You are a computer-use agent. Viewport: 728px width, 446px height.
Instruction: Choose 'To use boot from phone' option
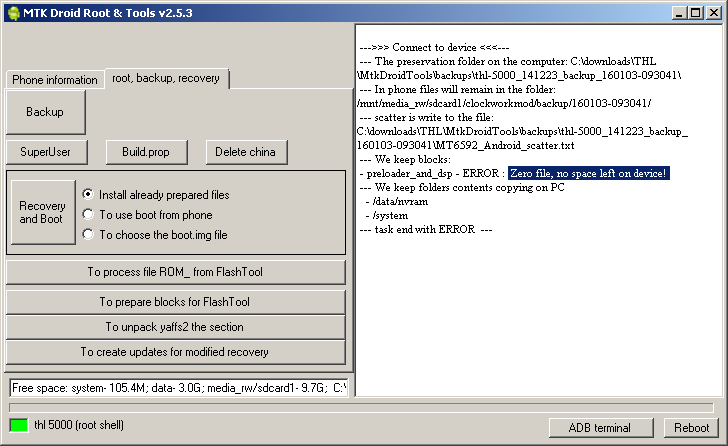point(88,214)
